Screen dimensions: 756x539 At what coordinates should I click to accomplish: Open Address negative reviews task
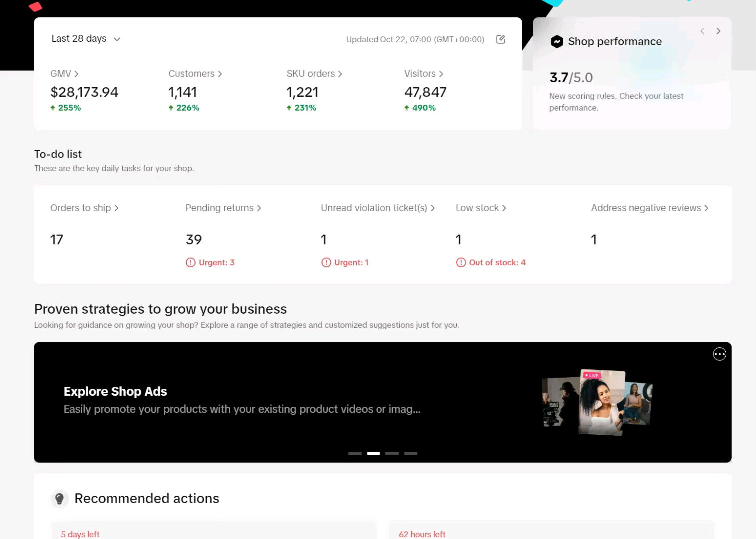(x=649, y=208)
